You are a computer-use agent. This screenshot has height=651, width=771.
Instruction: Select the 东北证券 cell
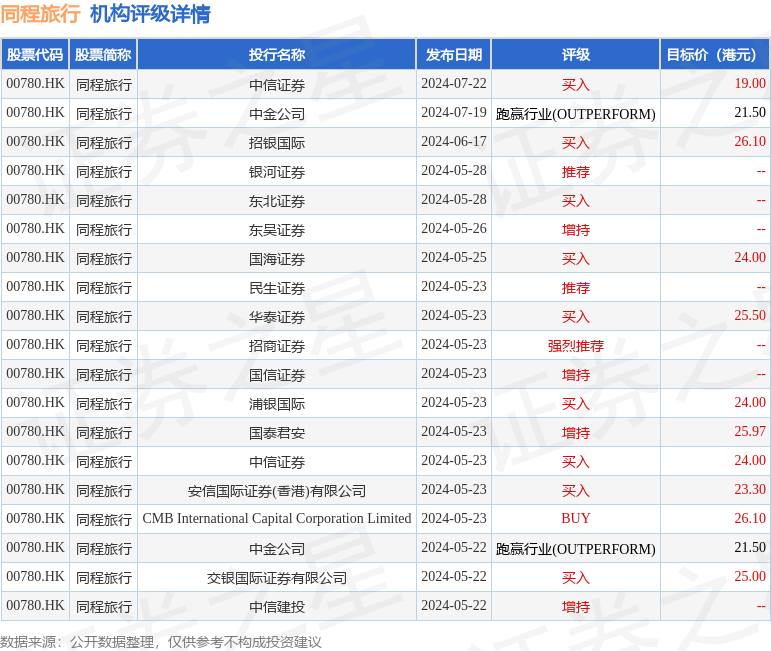click(277, 201)
